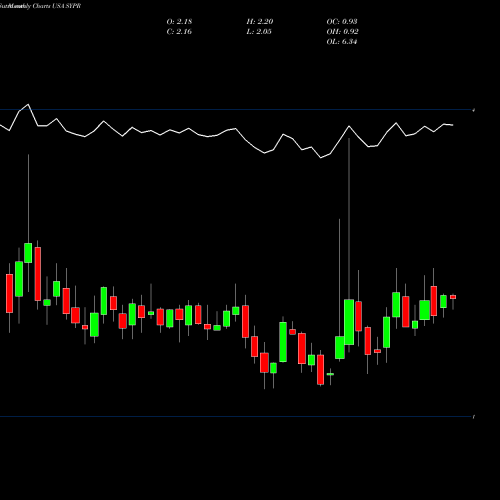Click the upper blue line axis label '4'
Screen dimensions: 500x500
pos(474,110)
